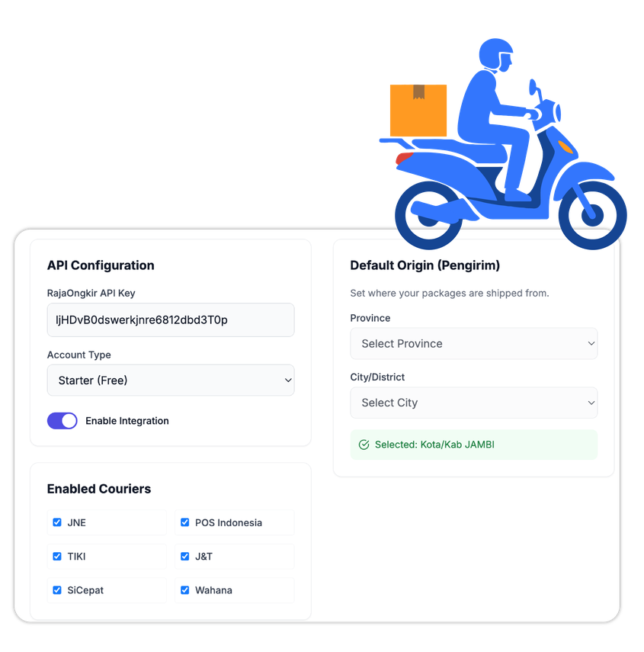Screen dimensions: 644x652
Task: Toggle the TIKI courier checkbox
Action: (57, 557)
